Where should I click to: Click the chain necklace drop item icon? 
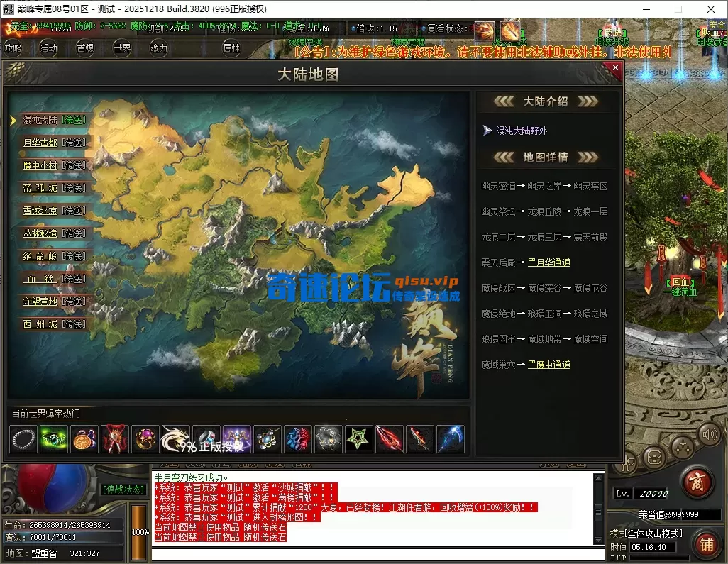pyautogui.click(x=23, y=438)
